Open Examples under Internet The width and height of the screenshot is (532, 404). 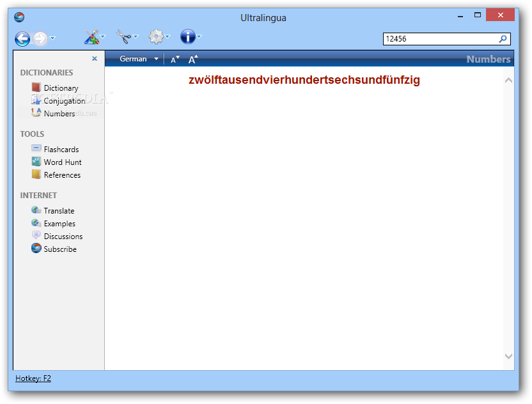[x=59, y=224]
